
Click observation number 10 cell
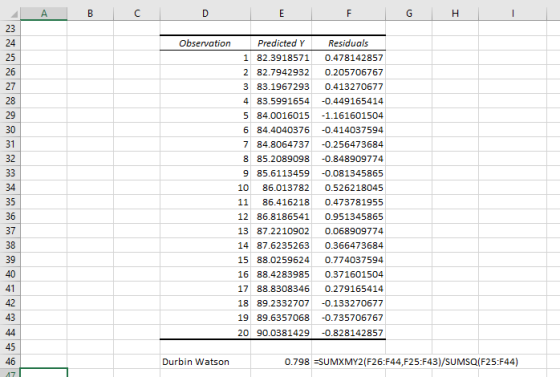pos(205,188)
